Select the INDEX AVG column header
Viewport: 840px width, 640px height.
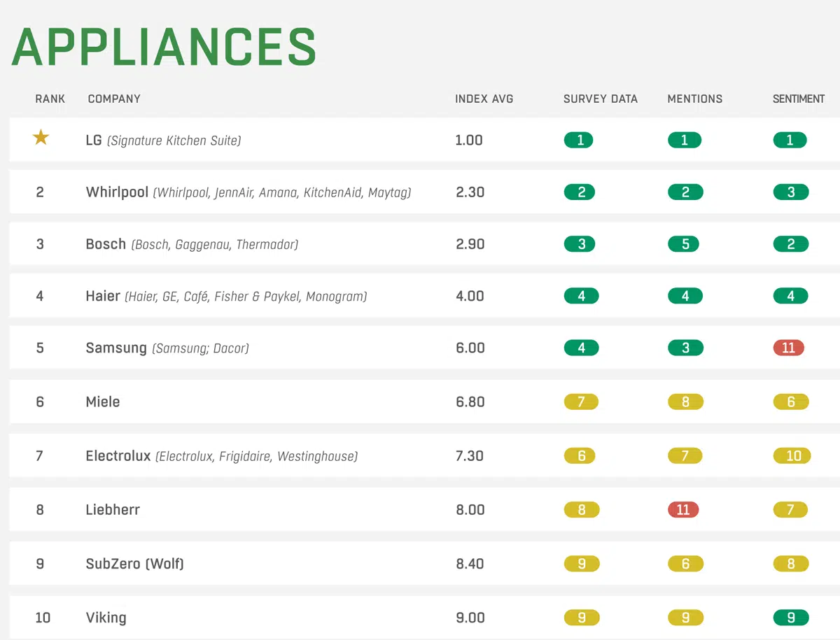[484, 99]
